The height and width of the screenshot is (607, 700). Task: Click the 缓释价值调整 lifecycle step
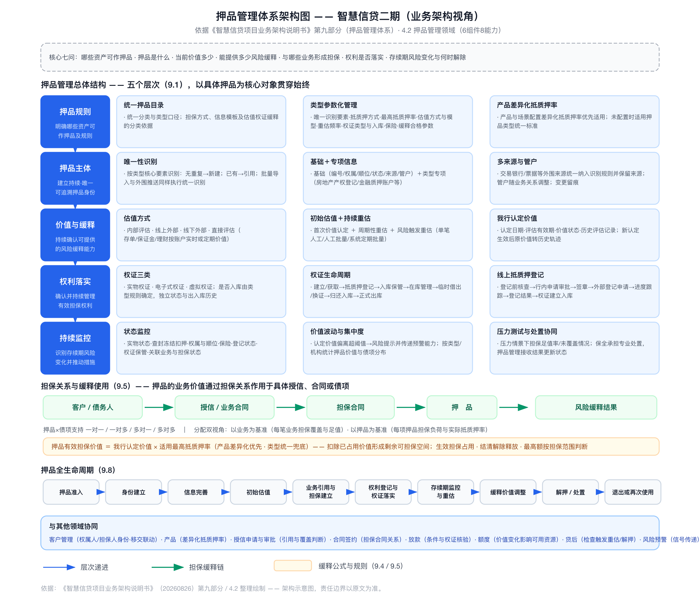(x=508, y=492)
